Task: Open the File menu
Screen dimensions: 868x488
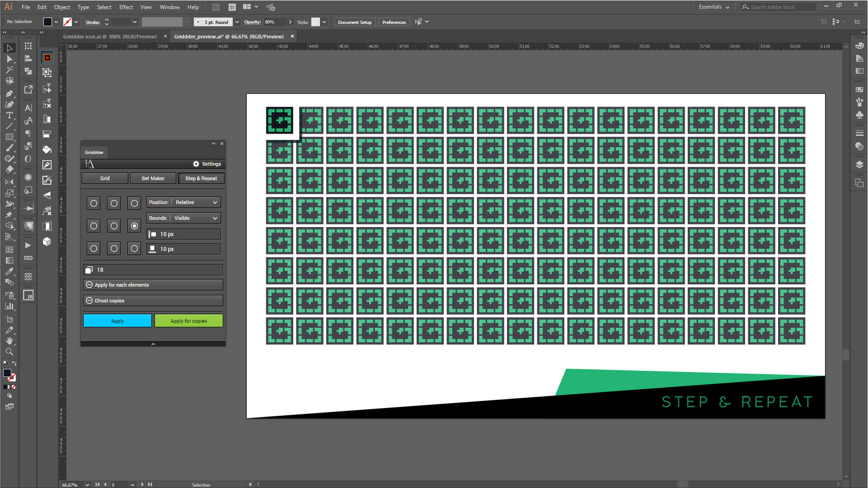Action: (x=26, y=7)
